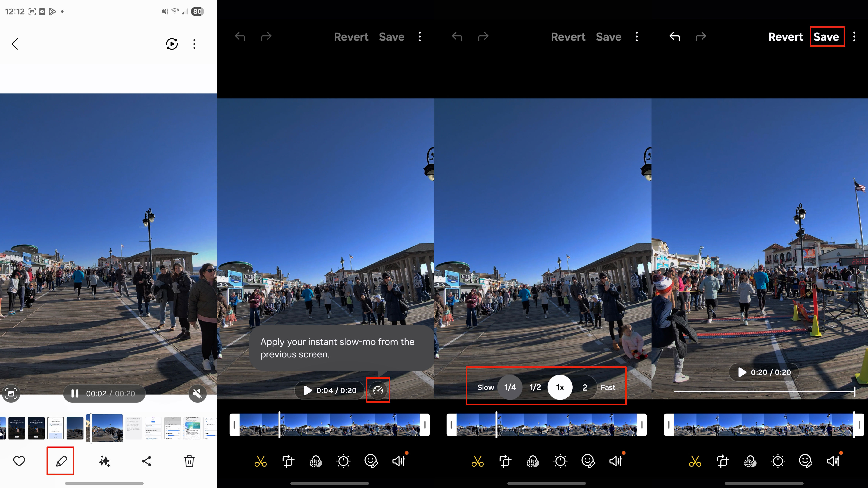
Task: Tap the playback progress bar at 0:20
Action: click(764, 392)
